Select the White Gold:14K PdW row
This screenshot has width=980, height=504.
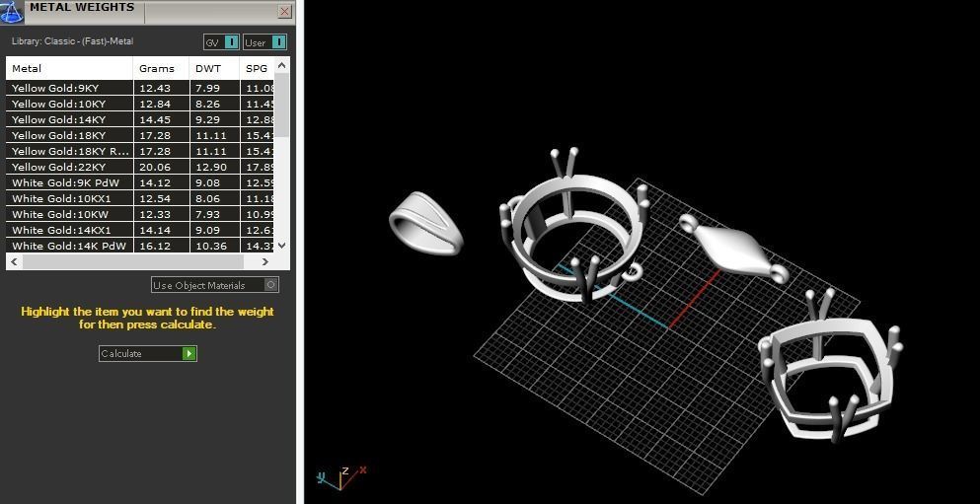click(140, 246)
